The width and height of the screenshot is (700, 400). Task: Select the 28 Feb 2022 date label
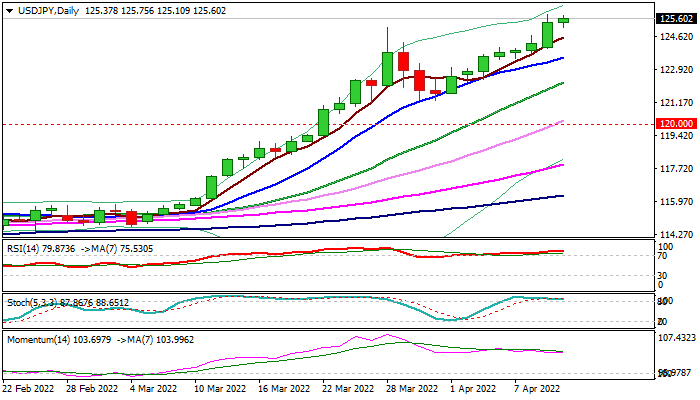(x=93, y=388)
